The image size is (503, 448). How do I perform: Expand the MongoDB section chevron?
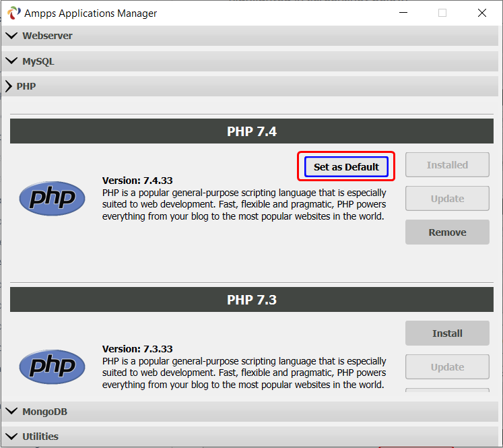point(11,411)
